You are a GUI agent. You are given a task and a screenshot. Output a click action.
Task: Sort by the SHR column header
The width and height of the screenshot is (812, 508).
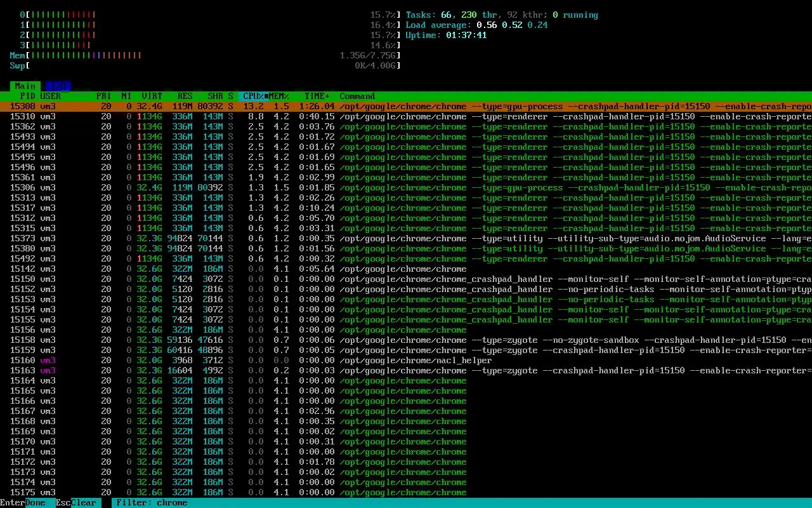(216, 96)
